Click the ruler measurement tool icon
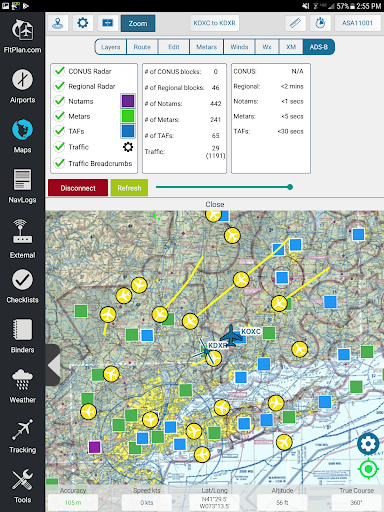Screen dimensions: 384x512 click(x=295, y=23)
